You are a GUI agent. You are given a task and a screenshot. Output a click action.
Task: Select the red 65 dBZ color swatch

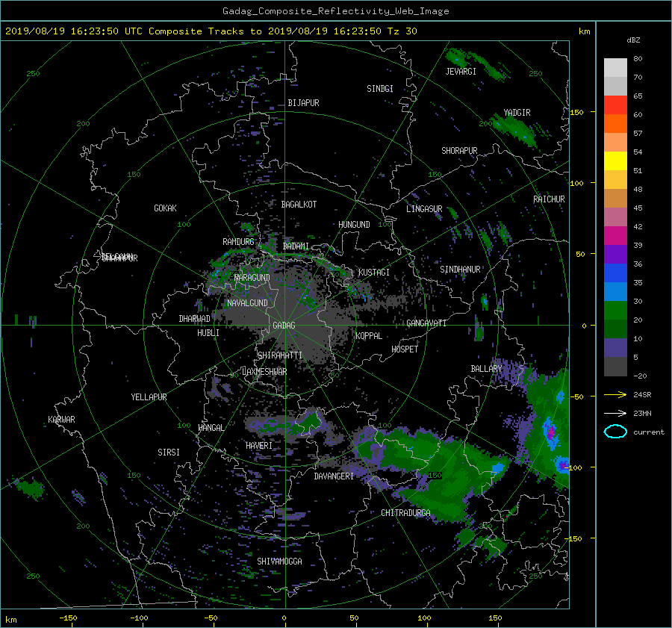[615, 105]
